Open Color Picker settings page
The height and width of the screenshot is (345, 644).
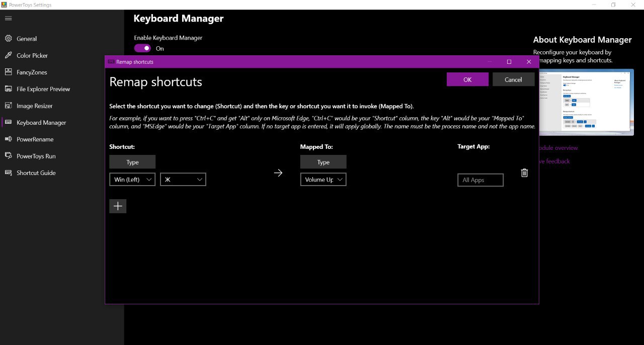coord(62,55)
